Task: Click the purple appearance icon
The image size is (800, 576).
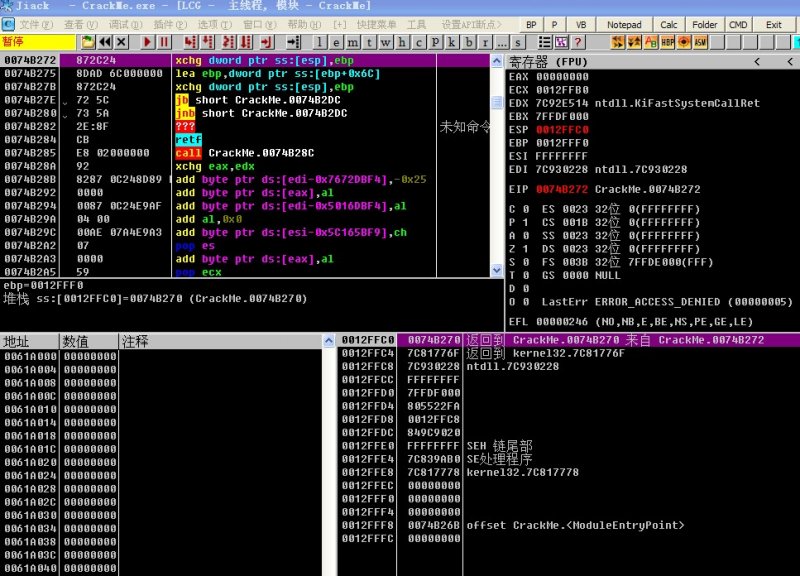Action: [x=561, y=42]
